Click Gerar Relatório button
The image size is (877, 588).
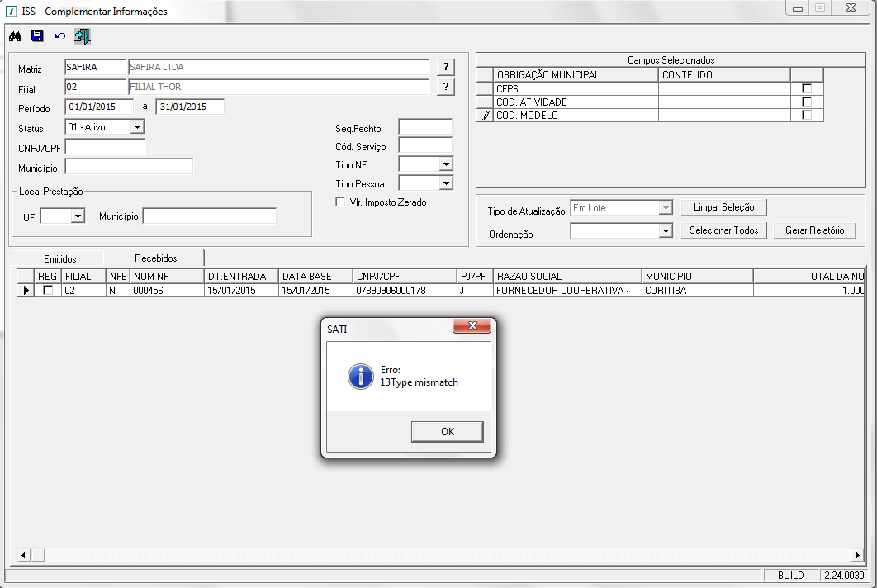tap(814, 230)
